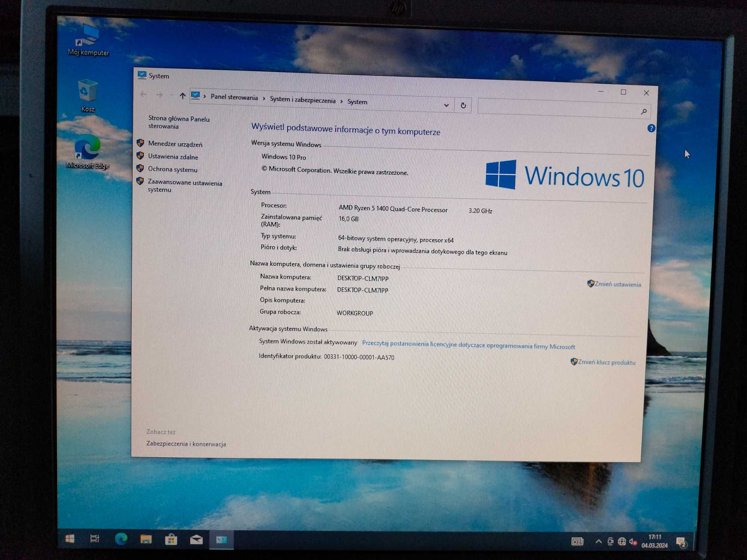Viewport: 747px width, 560px height.
Task: Open recent locations dropdown beside the forward arrow
Action: (171, 96)
